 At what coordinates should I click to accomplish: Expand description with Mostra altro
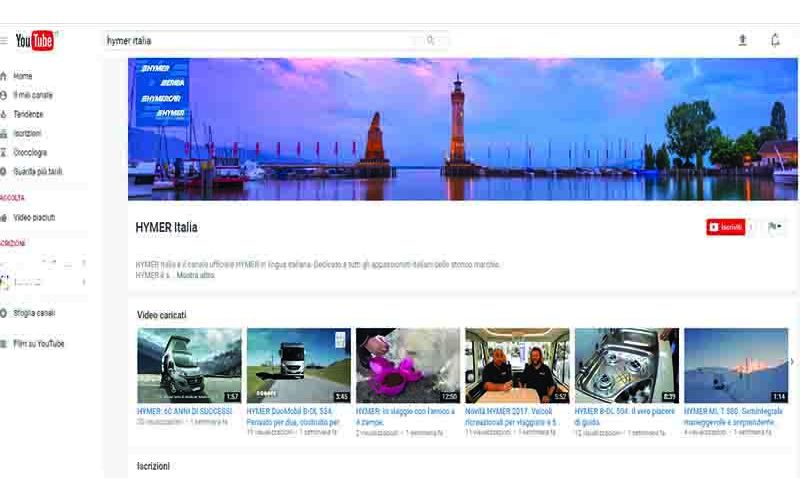click(195, 275)
